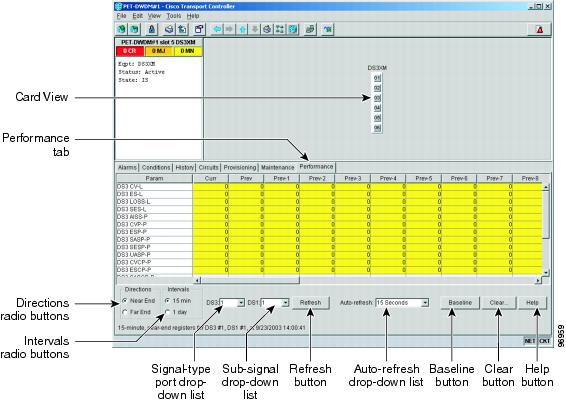Screen dimensions: 566x402
Task: Open the Edit menu
Action: 137,16
